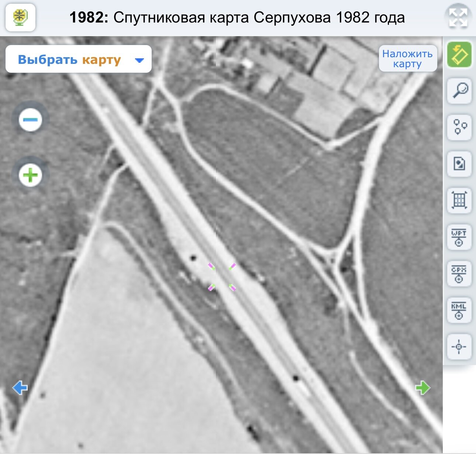
Task: Click the WPT waypoint file icon
Action: [459, 237]
